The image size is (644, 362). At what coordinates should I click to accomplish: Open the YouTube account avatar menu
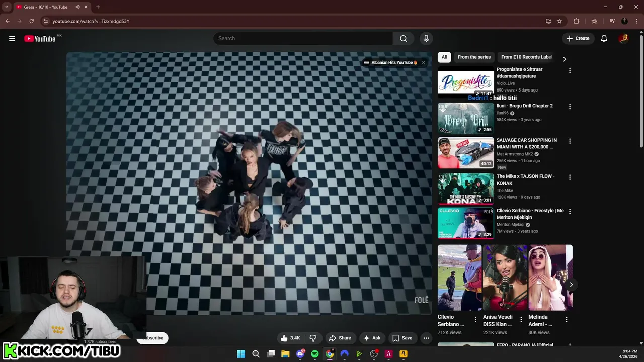point(624,39)
